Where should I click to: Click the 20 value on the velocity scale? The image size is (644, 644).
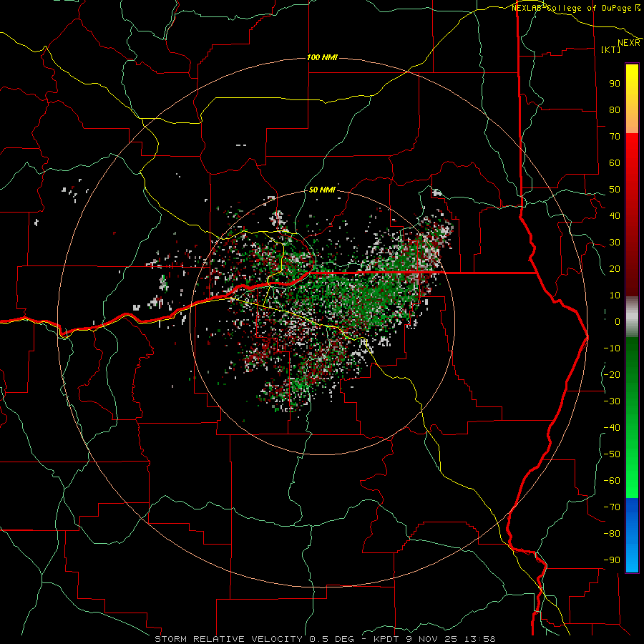615,268
